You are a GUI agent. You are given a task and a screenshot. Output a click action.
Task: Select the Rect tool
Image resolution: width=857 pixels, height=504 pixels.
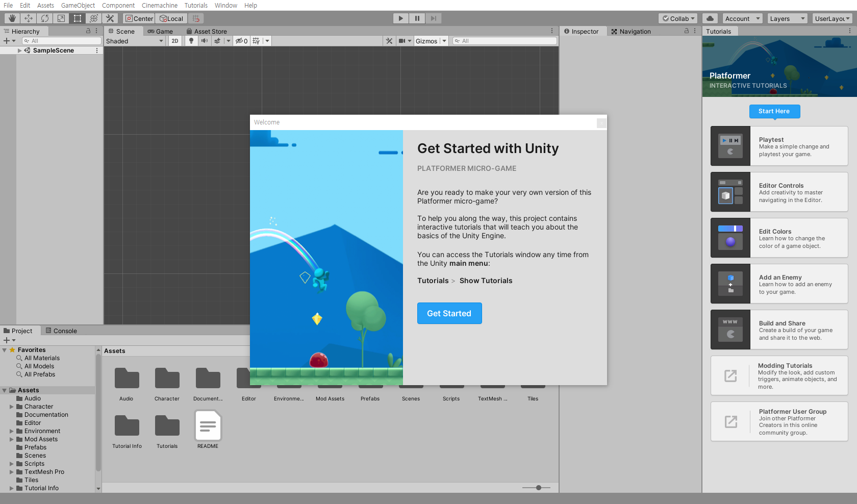pos(78,18)
